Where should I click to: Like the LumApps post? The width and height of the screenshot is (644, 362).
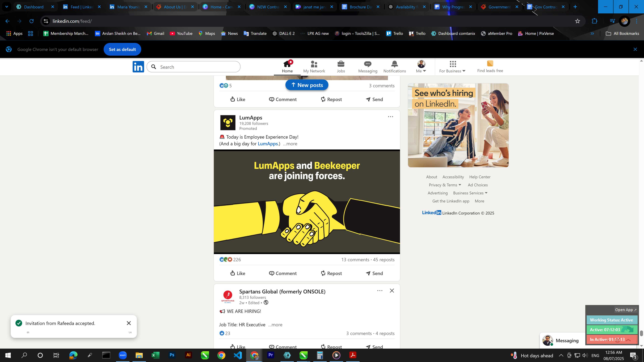coord(237,273)
